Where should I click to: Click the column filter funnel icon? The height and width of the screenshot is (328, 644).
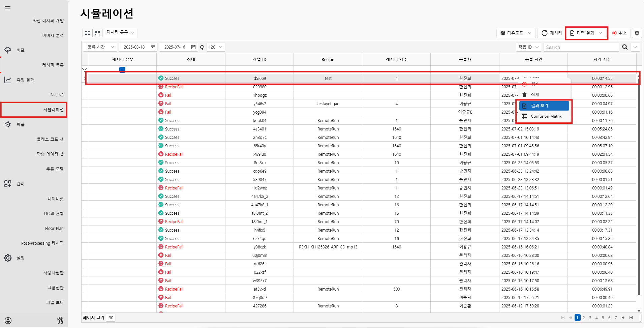85,70
